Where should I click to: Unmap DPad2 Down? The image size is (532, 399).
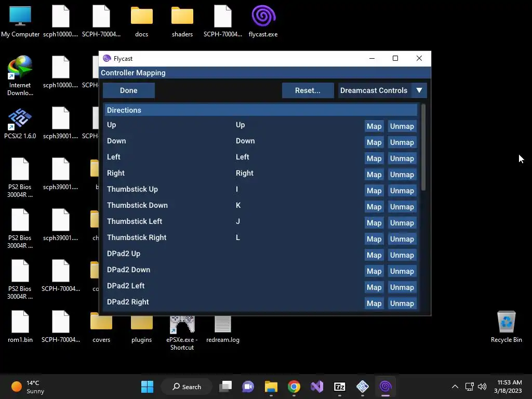click(x=402, y=271)
